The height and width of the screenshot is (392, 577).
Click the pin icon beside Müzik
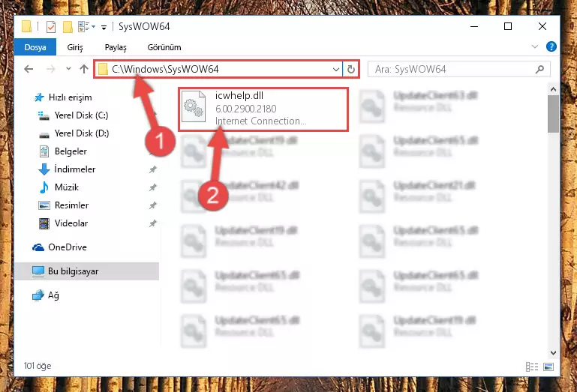(153, 187)
